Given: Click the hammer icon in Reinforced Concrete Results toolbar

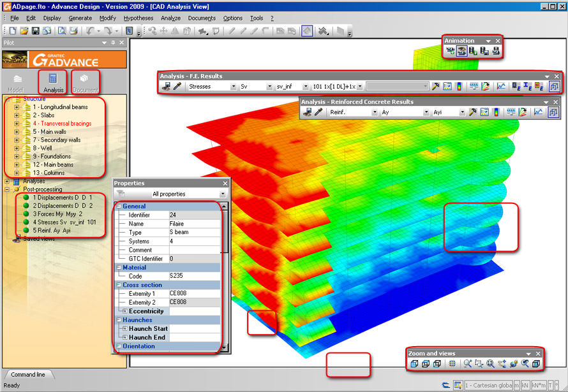Looking at the screenshot, I should point(472,112).
